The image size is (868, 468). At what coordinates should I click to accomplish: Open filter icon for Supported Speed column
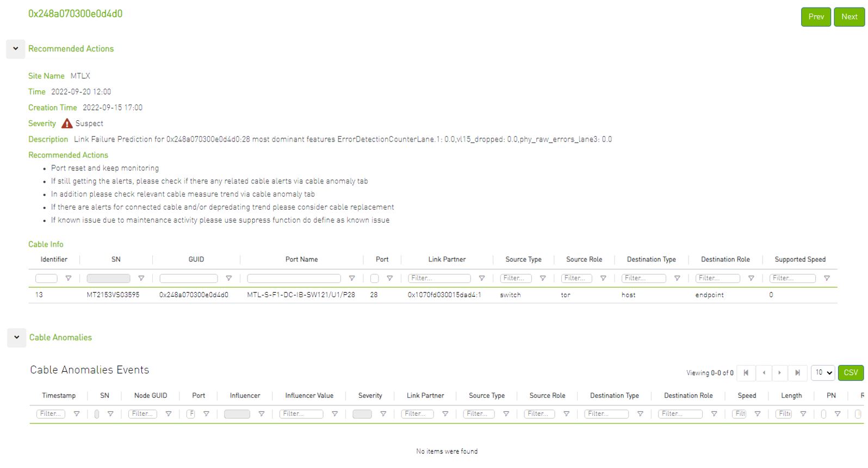826,279
